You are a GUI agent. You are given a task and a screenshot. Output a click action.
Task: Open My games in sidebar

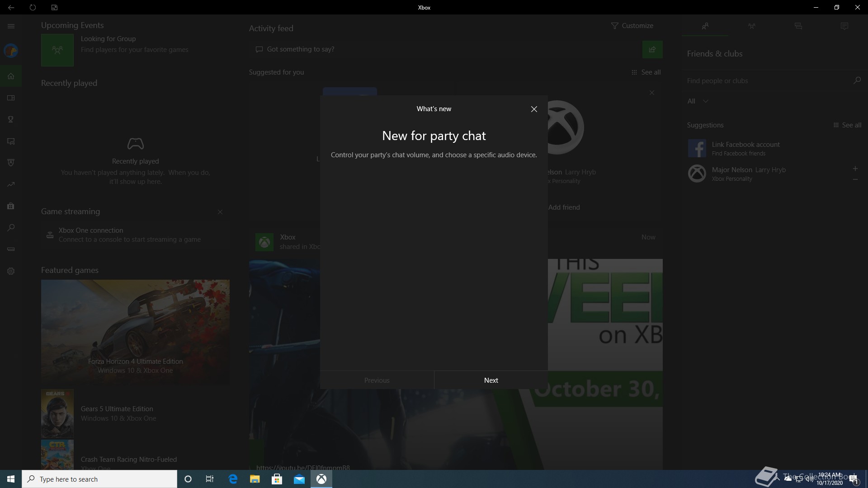click(11, 98)
